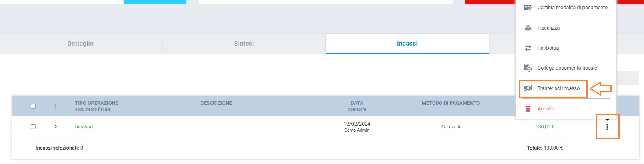This screenshot has height=164, width=644.
Task: Switch to the Sintesi tab
Action: pos(244,44)
